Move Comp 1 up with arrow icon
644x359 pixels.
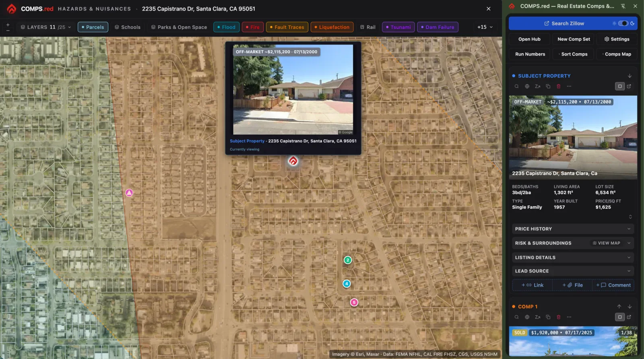tap(619, 307)
